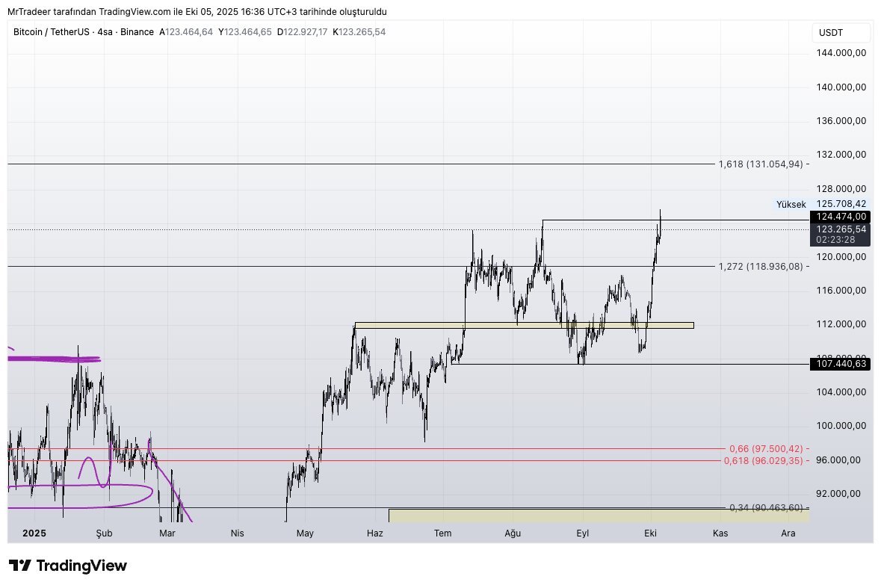Screen dimensions: 881x588
Task: Click the TradingView logo icon
Action: (20, 566)
